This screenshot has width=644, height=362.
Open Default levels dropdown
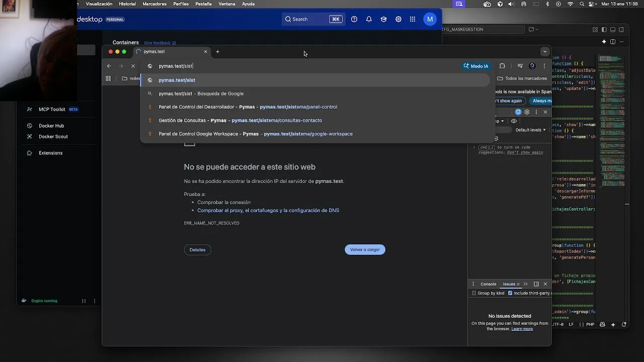(x=531, y=130)
